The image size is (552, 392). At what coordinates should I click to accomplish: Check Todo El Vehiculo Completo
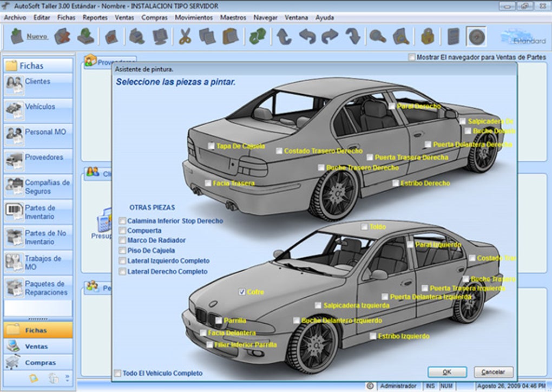(x=117, y=373)
